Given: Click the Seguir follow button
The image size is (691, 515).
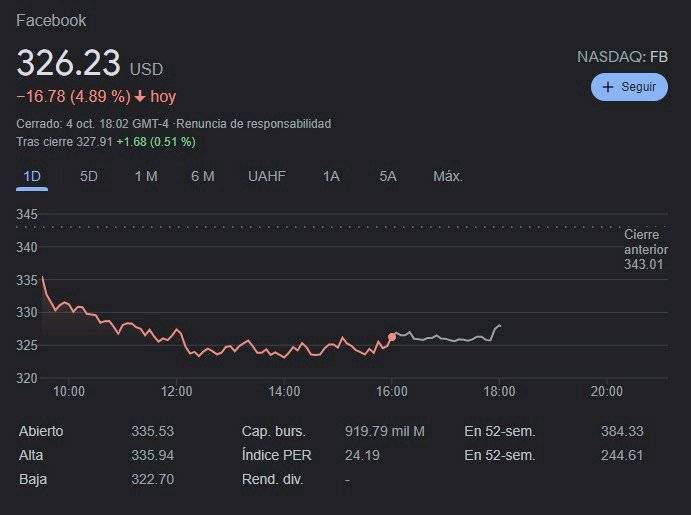Looking at the screenshot, I should pyautogui.click(x=629, y=87).
